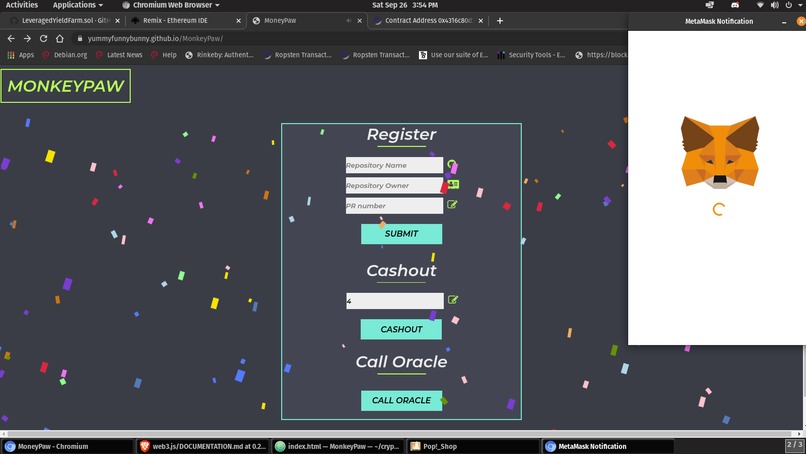Expand the system menu arrow
This screenshot has height=454, width=806.
click(x=800, y=5)
